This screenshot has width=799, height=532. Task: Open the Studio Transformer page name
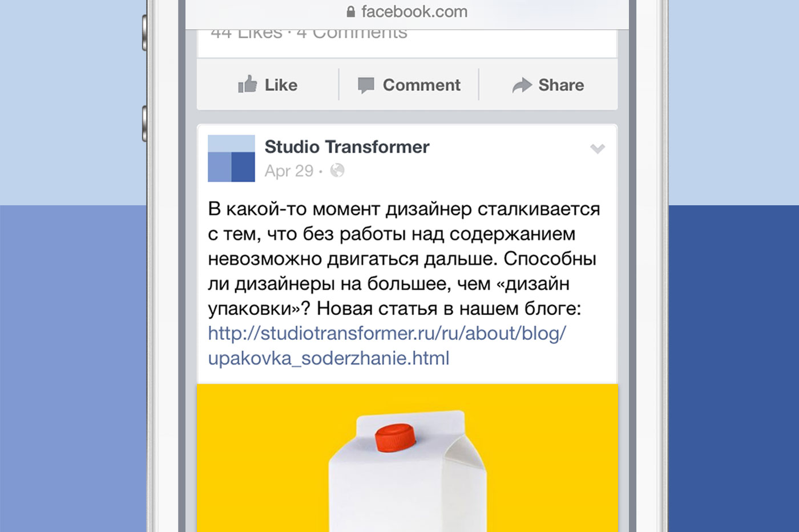tap(347, 147)
